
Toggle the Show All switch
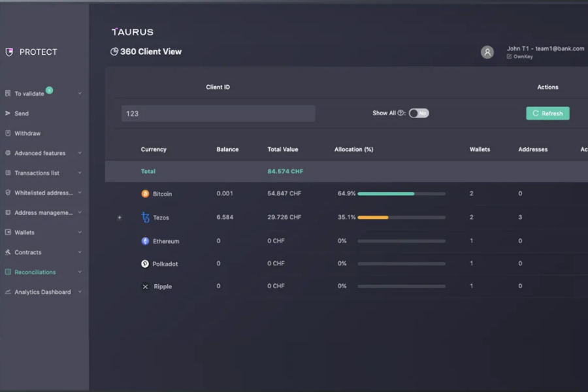click(419, 113)
